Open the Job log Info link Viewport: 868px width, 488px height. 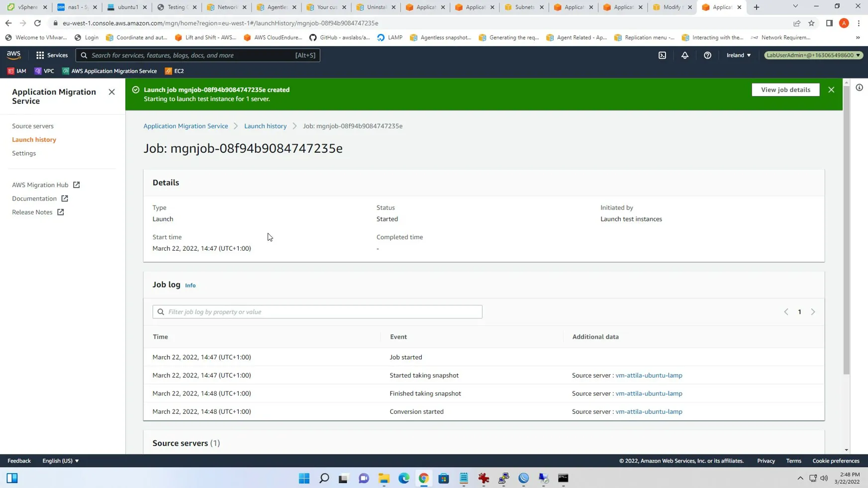point(190,286)
